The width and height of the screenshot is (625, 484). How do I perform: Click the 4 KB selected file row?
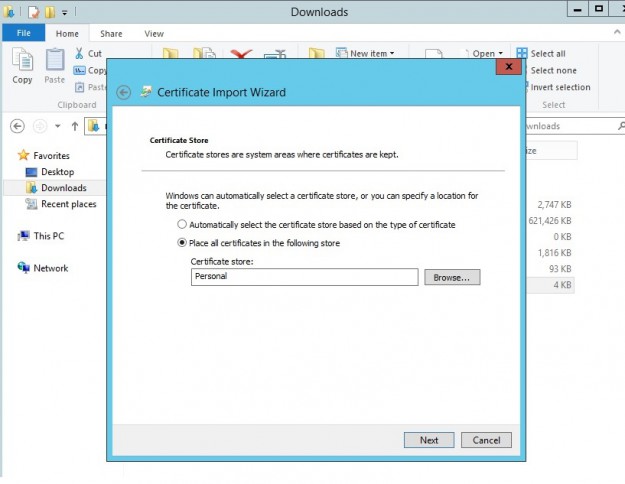550,285
